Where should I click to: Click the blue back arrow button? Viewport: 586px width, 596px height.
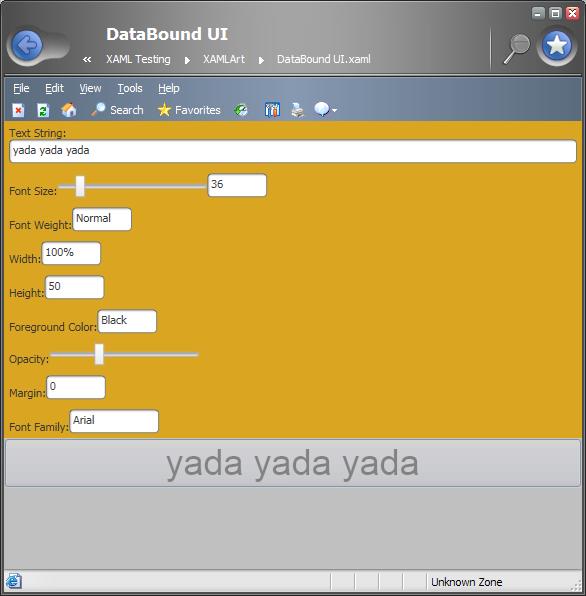pos(27,45)
